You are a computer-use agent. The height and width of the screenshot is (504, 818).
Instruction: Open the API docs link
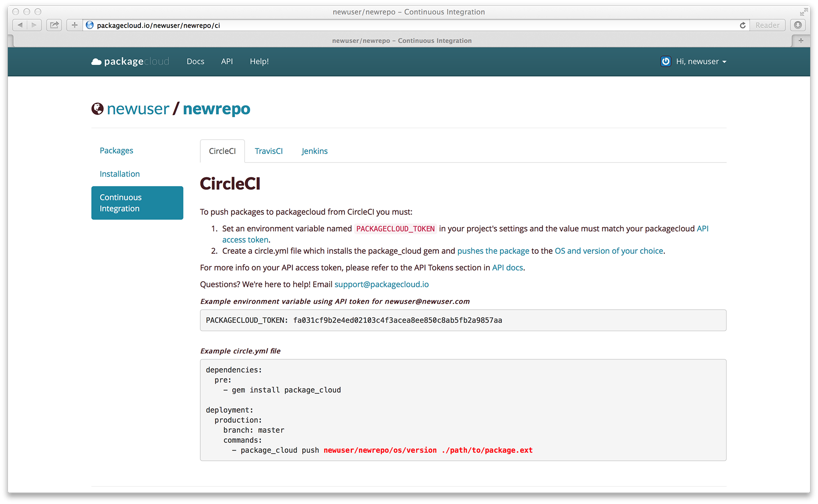(x=507, y=267)
